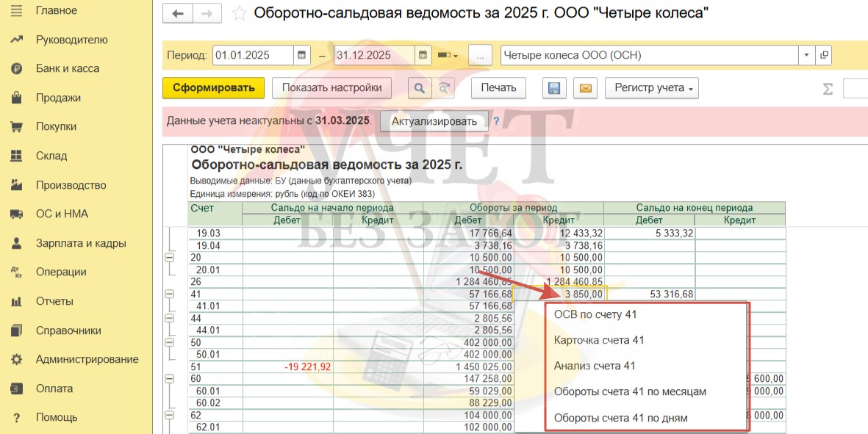Open calendar for end date 31.12.2025
Viewport: 868px width, 434px height.
[x=423, y=55]
